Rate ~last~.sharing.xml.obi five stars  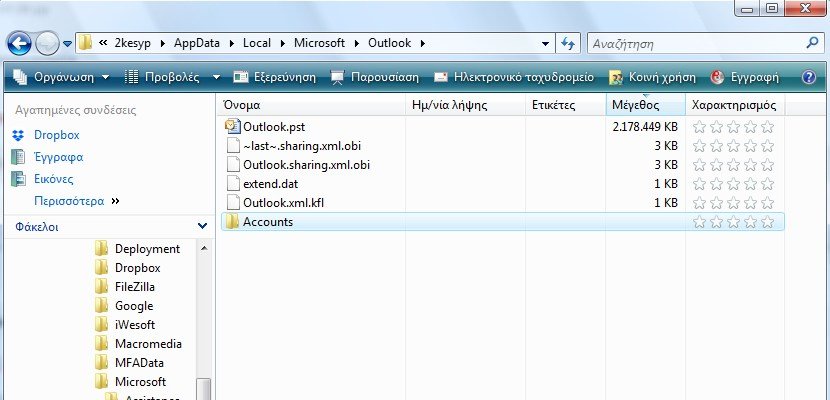(x=768, y=146)
